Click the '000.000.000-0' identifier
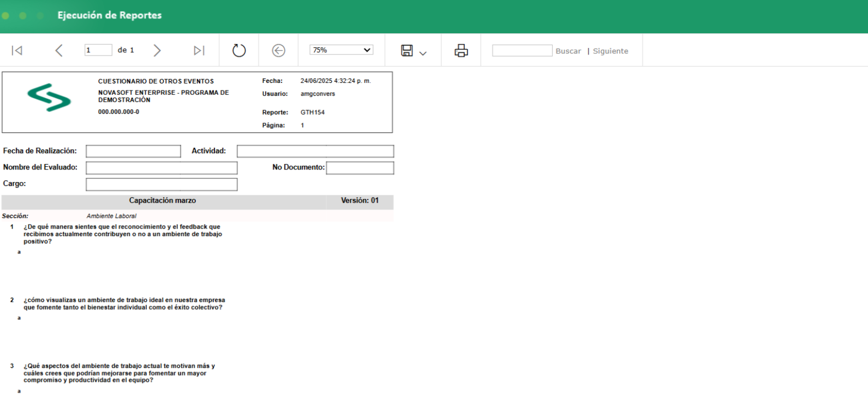The width and height of the screenshot is (868, 411). [x=118, y=112]
